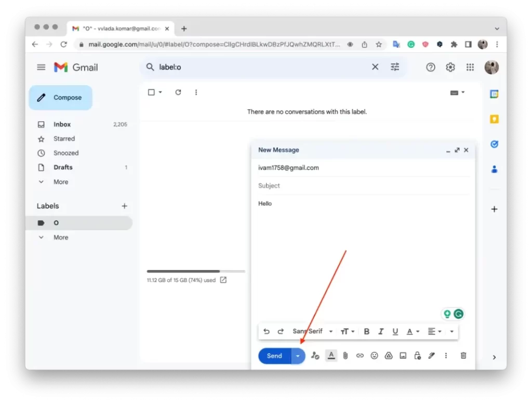Show search options filter icon
Viewport: 532px width, 403px height.
[395, 67]
